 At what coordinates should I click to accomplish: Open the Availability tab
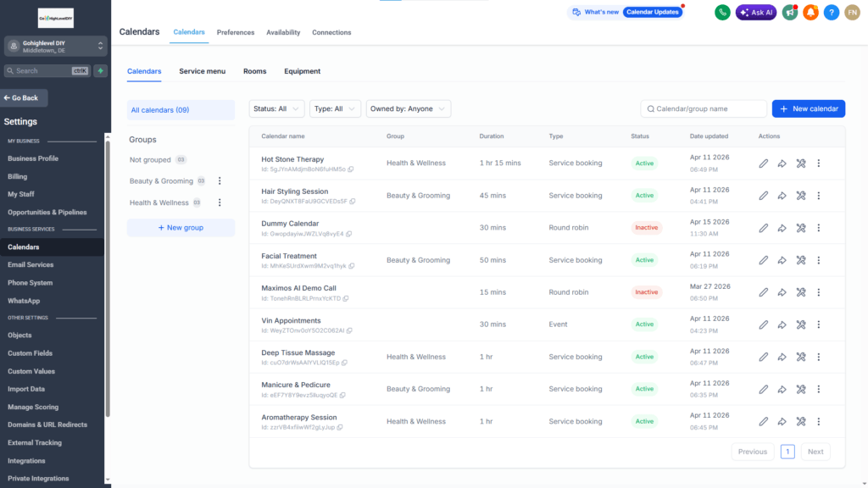click(283, 33)
